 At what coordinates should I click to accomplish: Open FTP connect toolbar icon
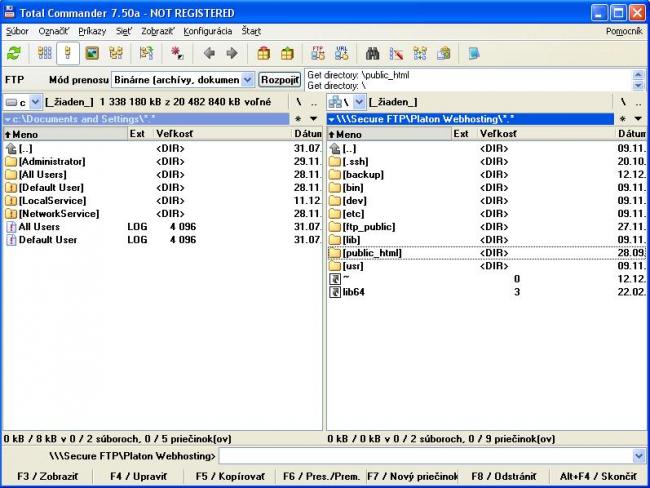[x=318, y=53]
